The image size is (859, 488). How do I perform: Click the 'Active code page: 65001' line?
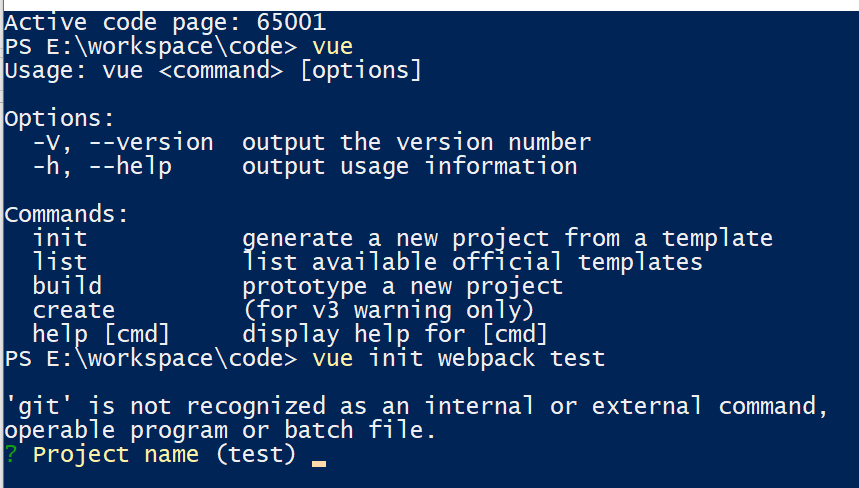coord(165,21)
